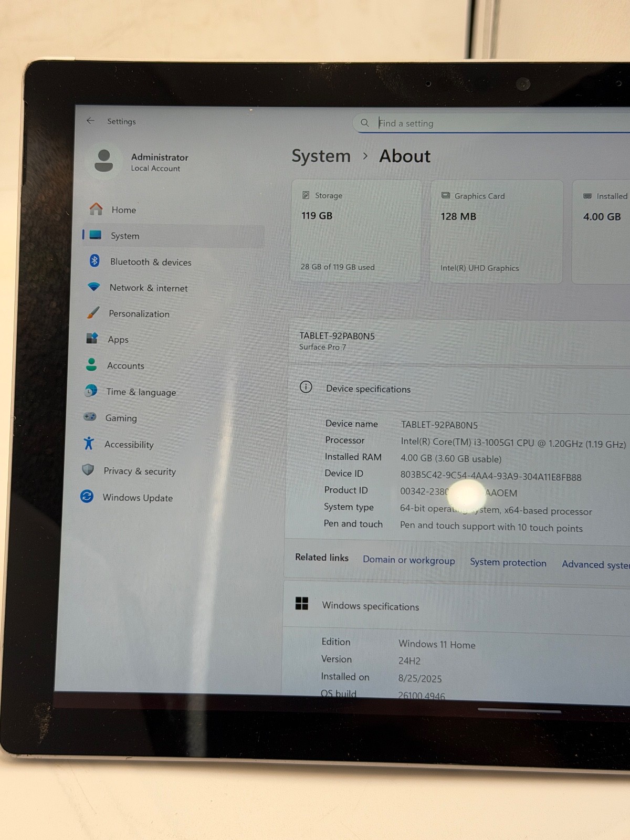Click the Storage card disk icon
The height and width of the screenshot is (840, 630).
pos(306,195)
